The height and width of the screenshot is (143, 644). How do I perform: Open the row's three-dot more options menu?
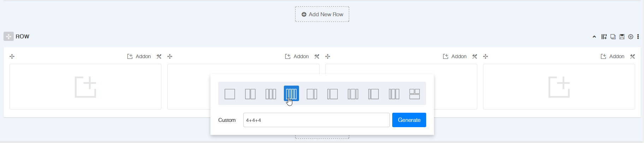638,37
